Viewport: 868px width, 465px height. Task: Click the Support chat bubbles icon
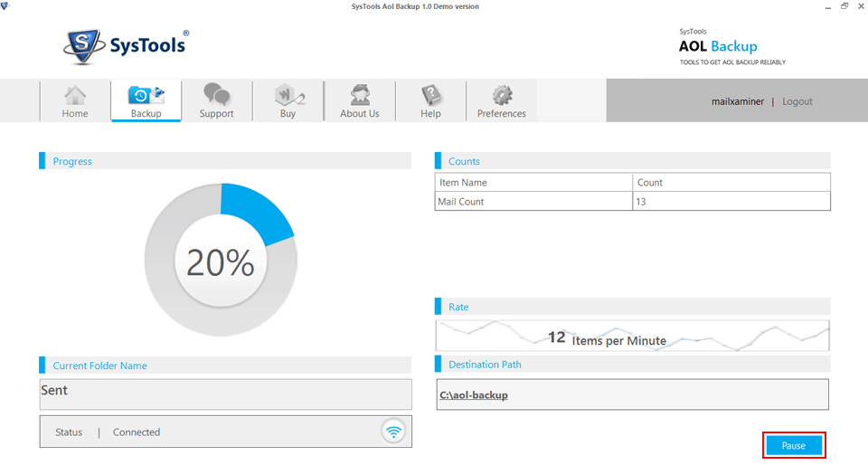(x=216, y=95)
